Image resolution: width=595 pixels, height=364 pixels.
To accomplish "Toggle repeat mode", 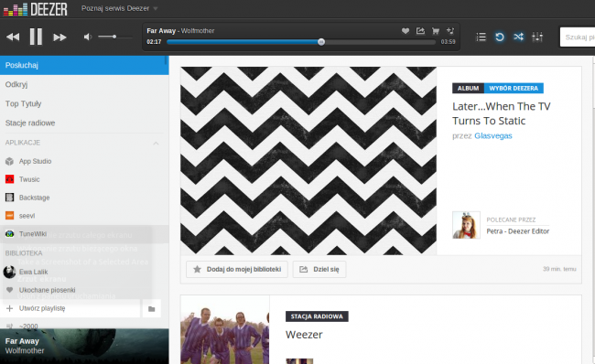I will [x=500, y=37].
